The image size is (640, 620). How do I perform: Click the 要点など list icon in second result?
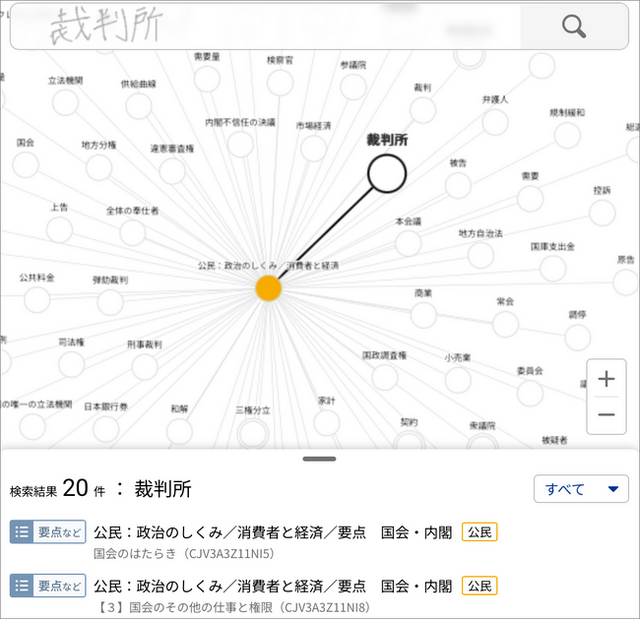click(48, 585)
